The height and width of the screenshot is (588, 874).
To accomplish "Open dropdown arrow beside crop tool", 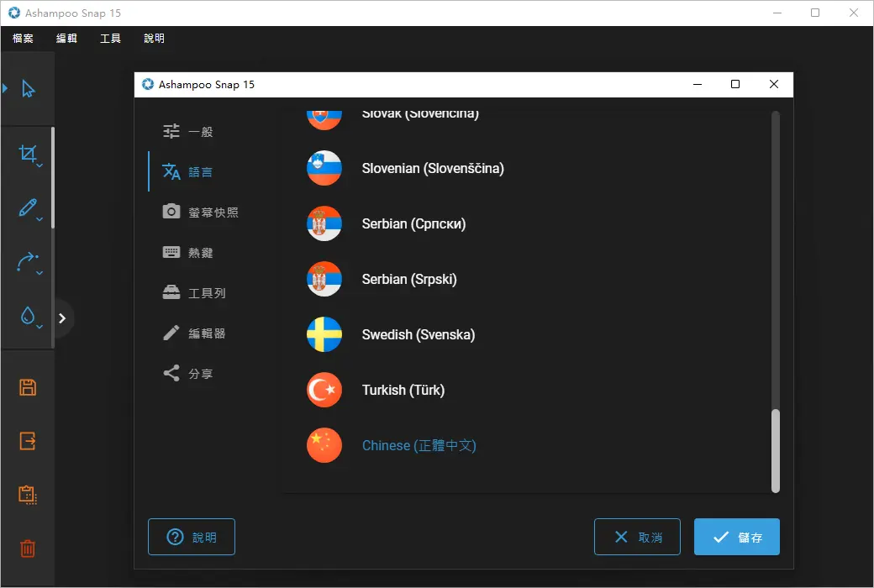I will [x=39, y=165].
